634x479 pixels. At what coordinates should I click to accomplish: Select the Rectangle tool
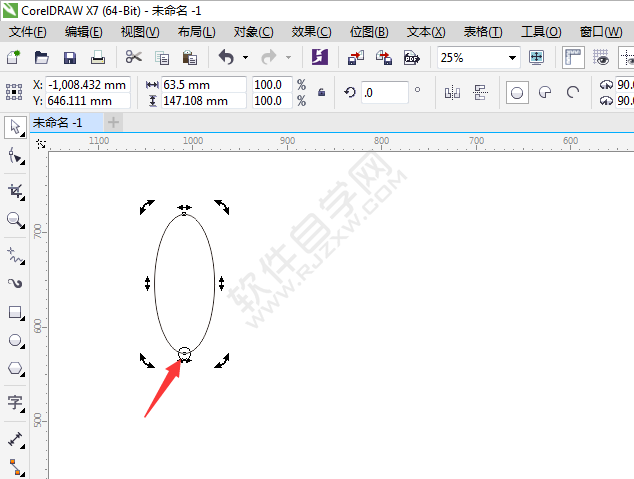[15, 312]
